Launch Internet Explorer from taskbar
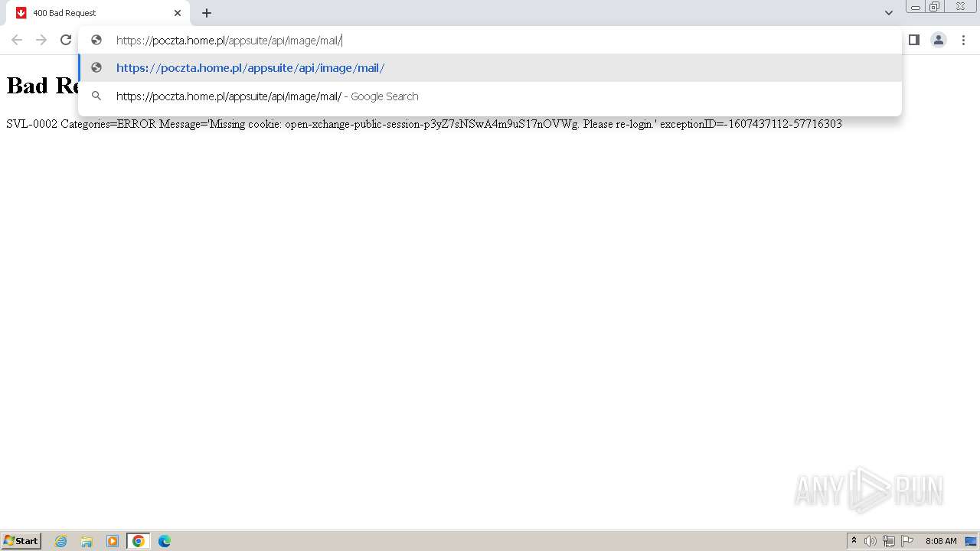The width and height of the screenshot is (980, 551). (61, 541)
